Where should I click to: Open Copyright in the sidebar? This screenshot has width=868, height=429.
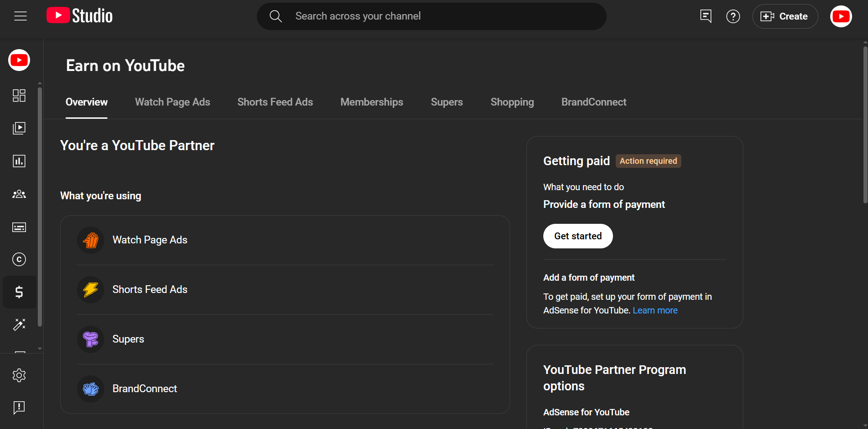point(19,259)
